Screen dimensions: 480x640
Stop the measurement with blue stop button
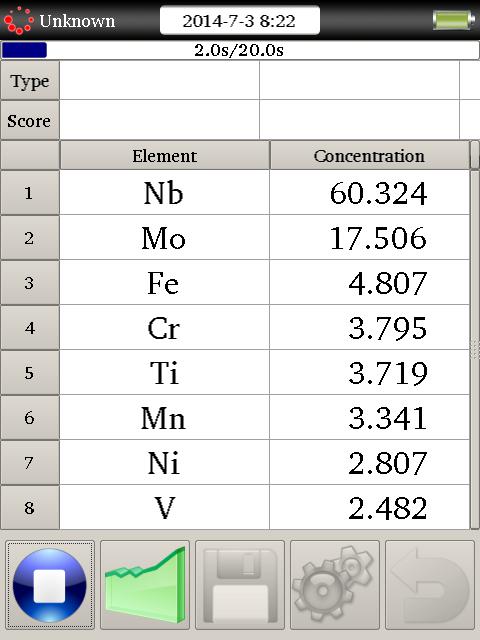pyautogui.click(x=50, y=585)
